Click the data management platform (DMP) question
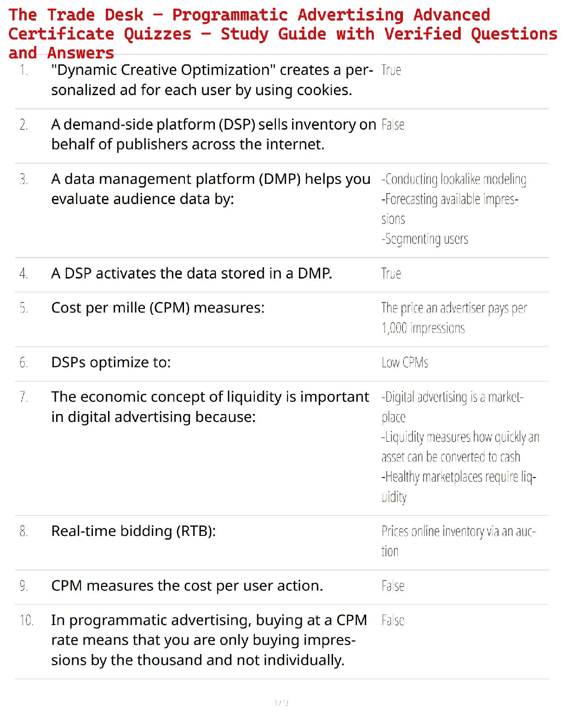Viewport: 563px width, 728px height. pos(210,189)
